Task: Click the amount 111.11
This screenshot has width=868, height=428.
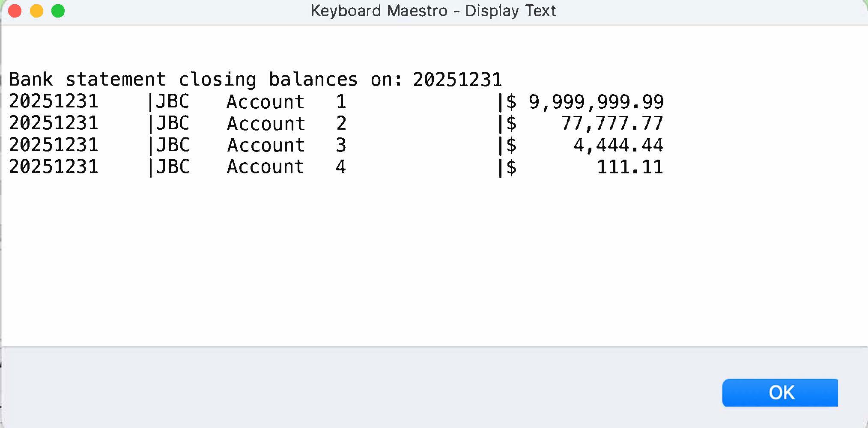Action: (629, 167)
